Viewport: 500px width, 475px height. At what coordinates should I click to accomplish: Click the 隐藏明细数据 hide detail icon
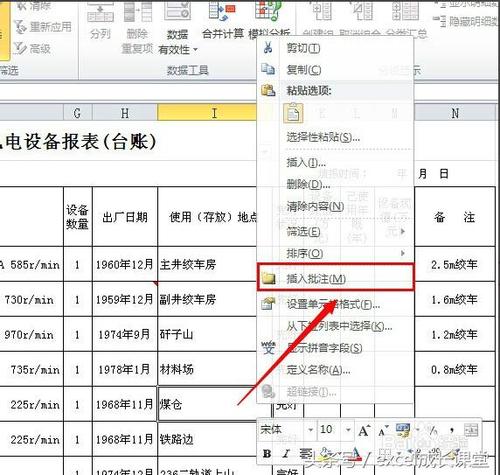tap(439, 21)
